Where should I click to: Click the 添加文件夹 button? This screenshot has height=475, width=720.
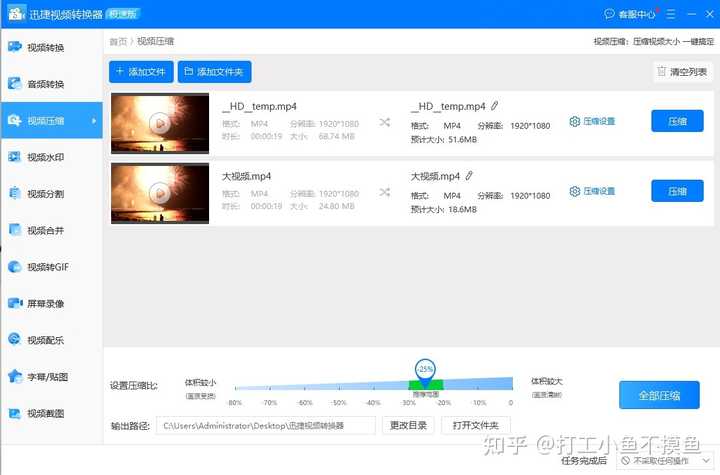click(x=214, y=72)
